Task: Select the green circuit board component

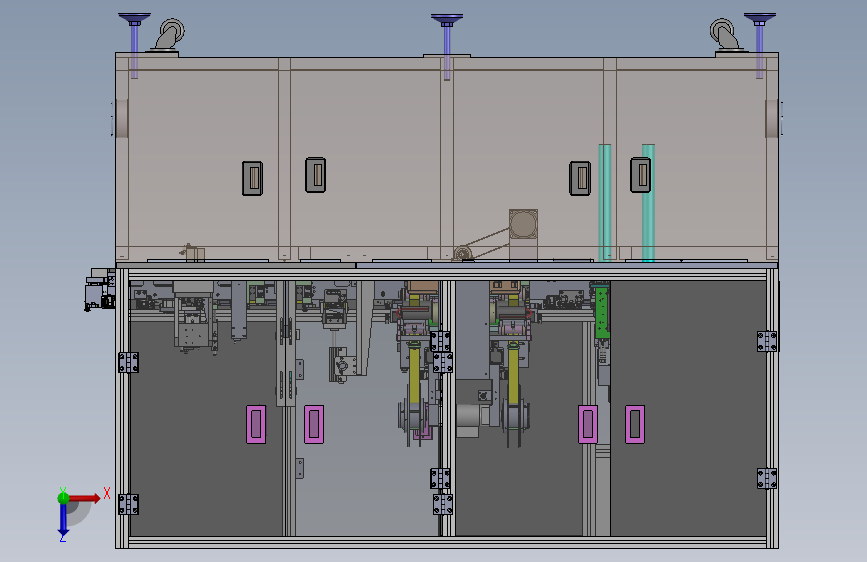Action: pyautogui.click(x=602, y=311)
